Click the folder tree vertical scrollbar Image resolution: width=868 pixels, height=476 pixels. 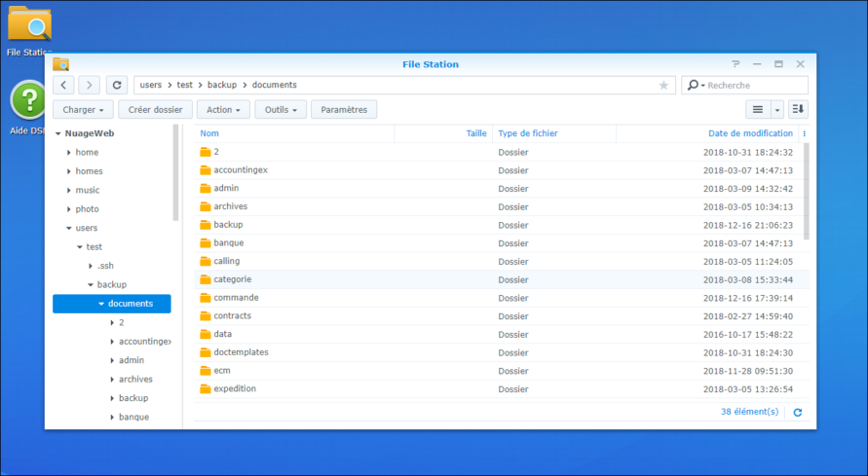tap(176, 172)
